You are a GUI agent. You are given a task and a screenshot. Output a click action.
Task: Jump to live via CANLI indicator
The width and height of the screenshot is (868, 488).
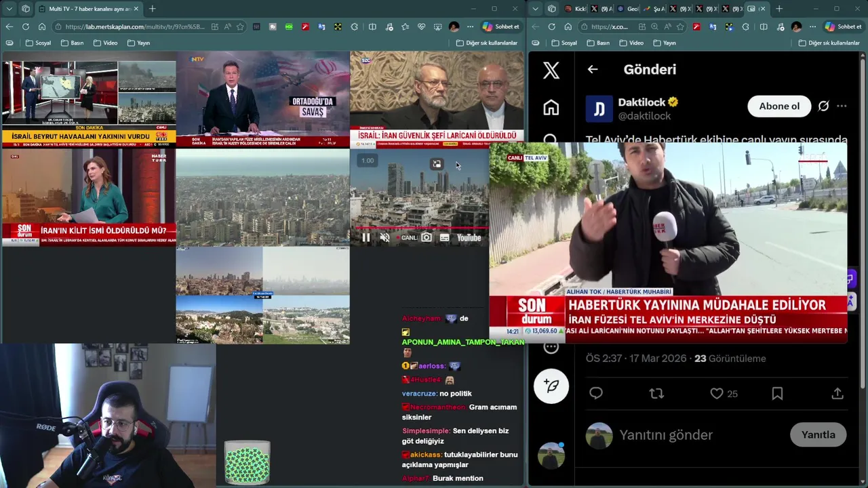click(x=407, y=238)
